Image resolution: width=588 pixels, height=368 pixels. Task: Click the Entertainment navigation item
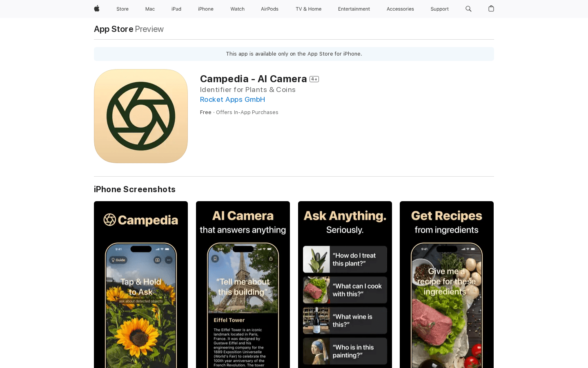tap(354, 9)
